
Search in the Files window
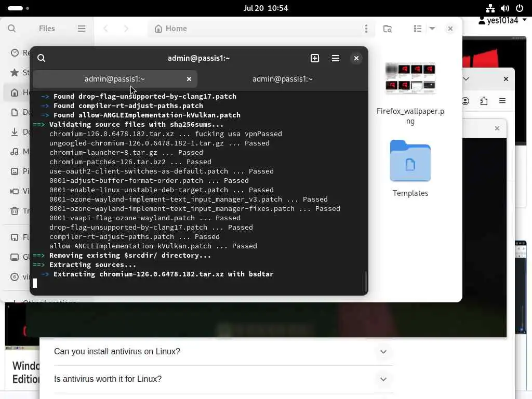[x=11, y=29]
